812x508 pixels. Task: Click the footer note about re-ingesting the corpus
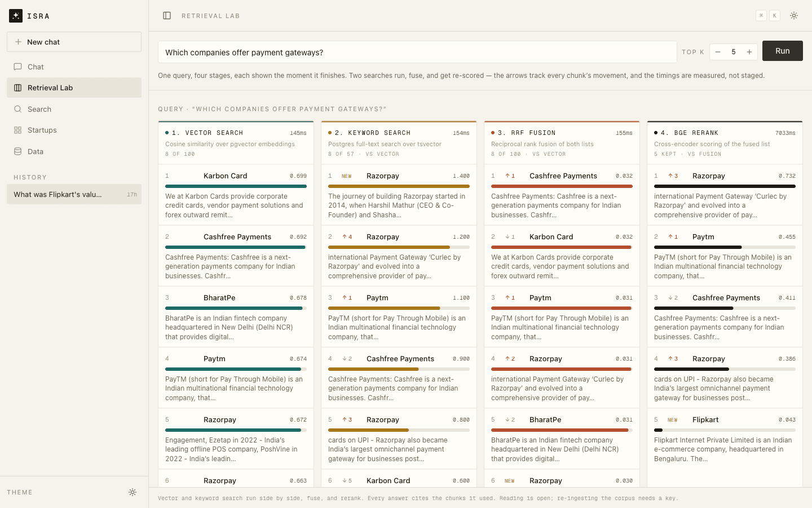pyautogui.click(x=418, y=498)
